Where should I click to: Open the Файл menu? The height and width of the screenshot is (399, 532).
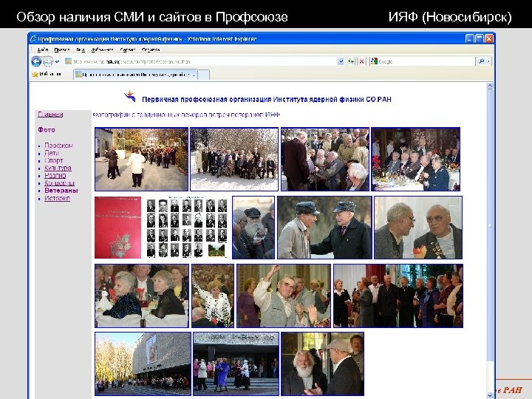[43, 50]
